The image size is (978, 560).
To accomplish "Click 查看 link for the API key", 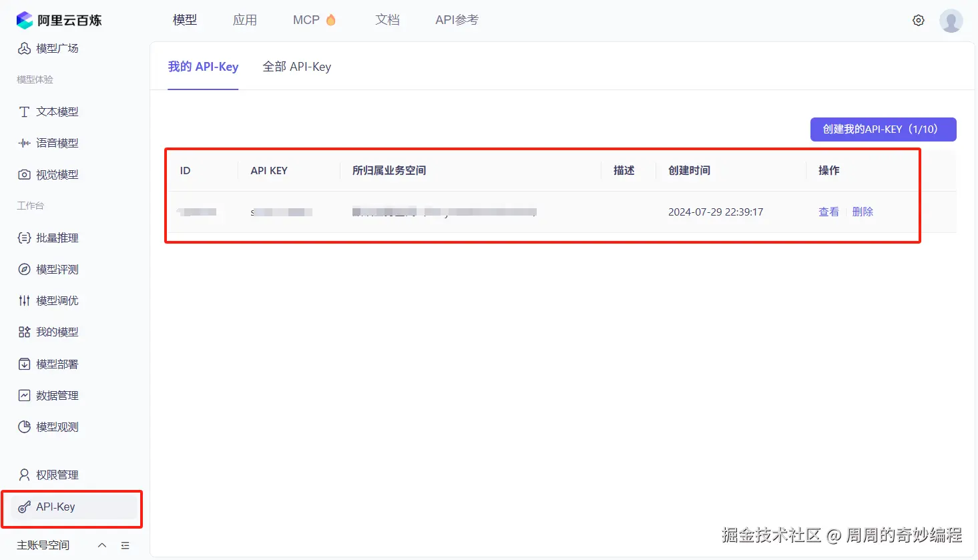I will (828, 212).
